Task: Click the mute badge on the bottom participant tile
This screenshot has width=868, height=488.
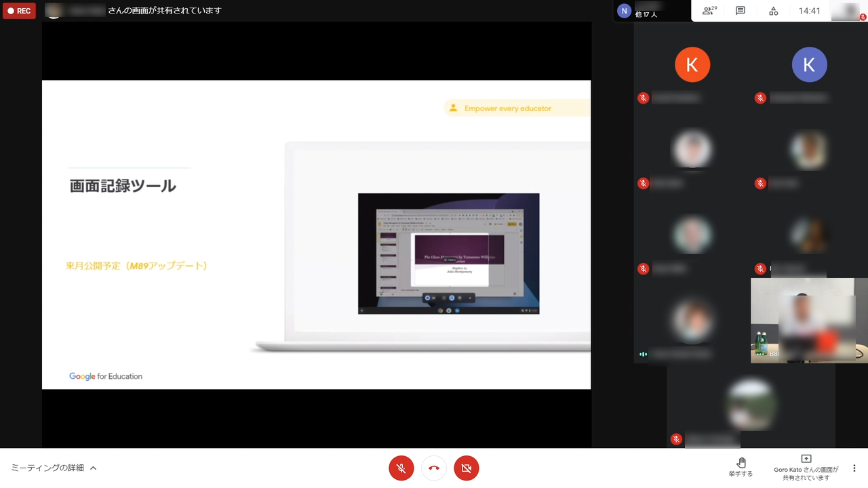Action: click(676, 439)
